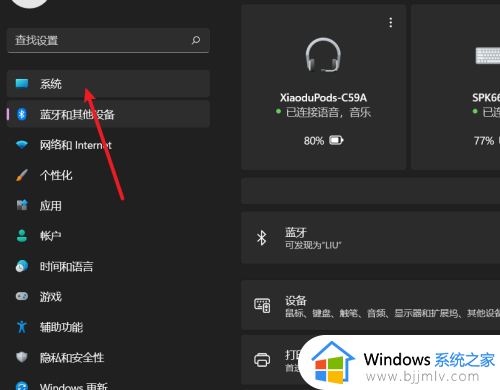Screen dimensions: 500x390
Task: Open 时间和语言 settings
Action: pyautogui.click(x=108, y=266)
